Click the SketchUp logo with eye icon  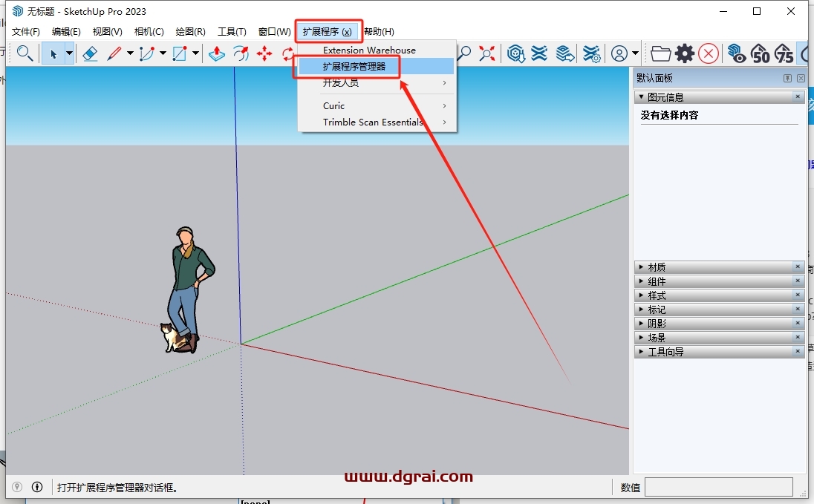(x=736, y=53)
